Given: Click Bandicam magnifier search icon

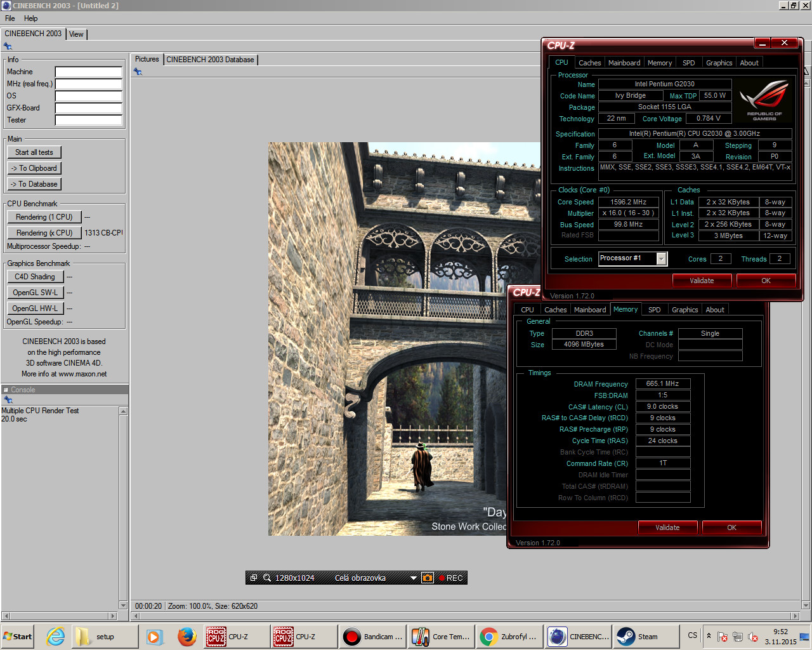Looking at the screenshot, I should (267, 578).
